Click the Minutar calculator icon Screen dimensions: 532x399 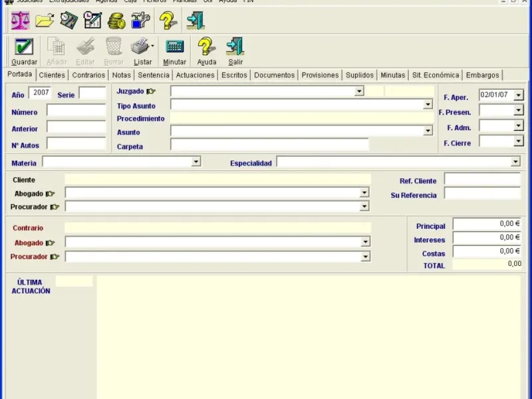tap(175, 47)
